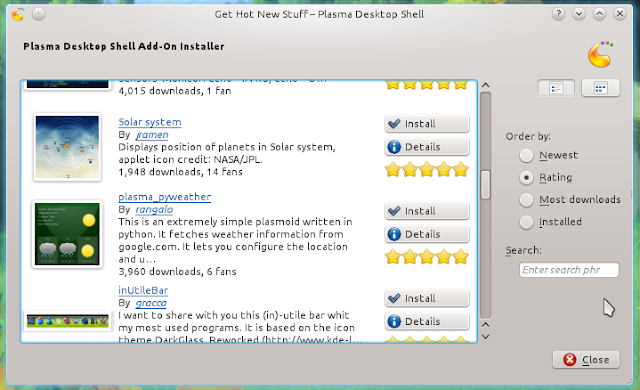Viewport: 640px width, 390px height.
Task: Open the plasma_pyweather title link
Action: click(164, 197)
